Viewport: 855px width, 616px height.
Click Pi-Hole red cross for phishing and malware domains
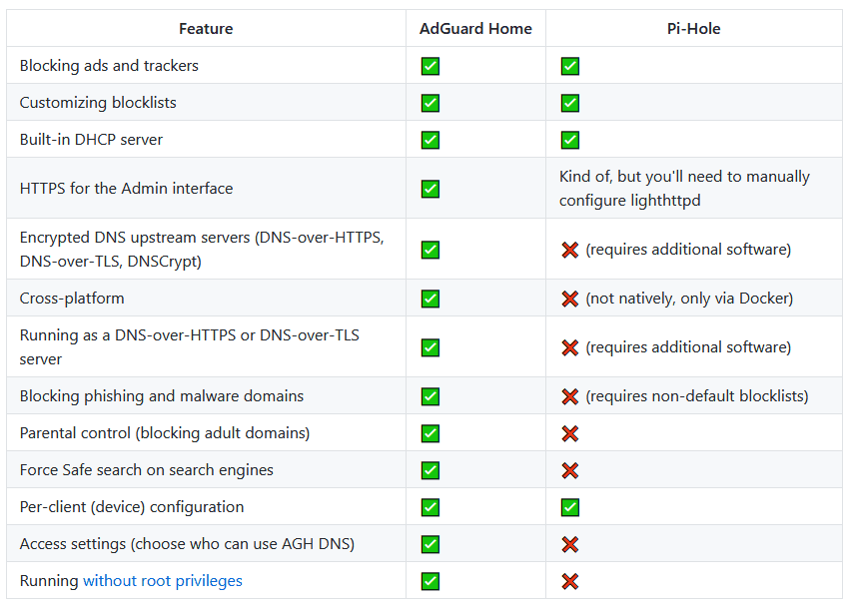point(569,397)
